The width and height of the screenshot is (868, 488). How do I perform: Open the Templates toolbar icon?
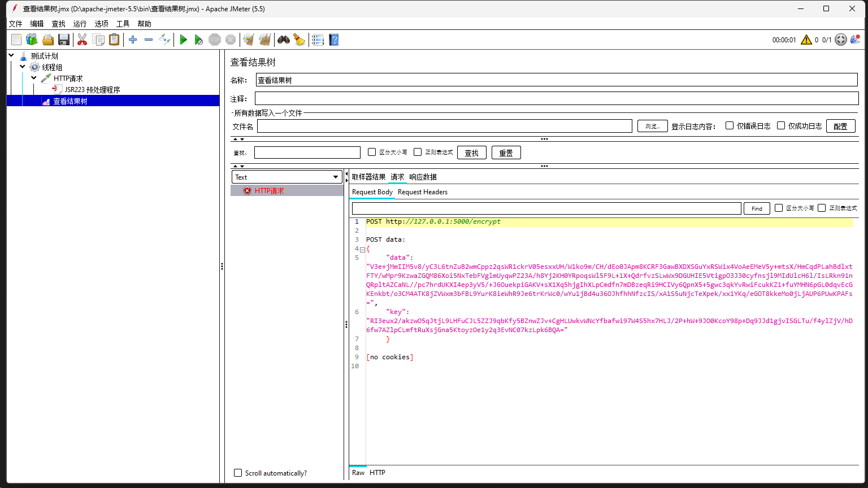(32, 40)
